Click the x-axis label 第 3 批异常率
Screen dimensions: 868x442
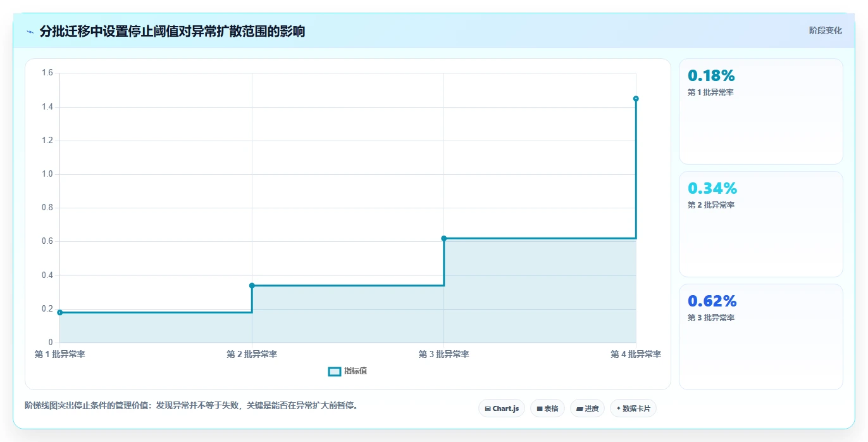443,354
